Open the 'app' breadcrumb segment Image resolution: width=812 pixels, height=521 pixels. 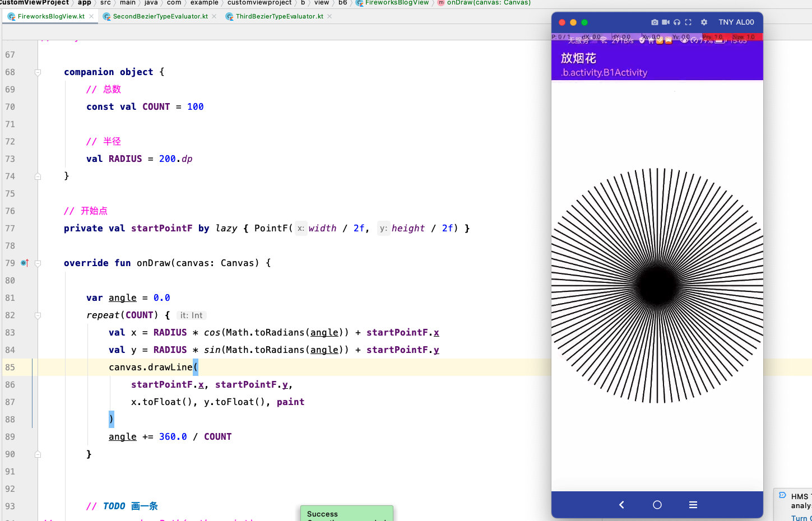[x=85, y=3]
